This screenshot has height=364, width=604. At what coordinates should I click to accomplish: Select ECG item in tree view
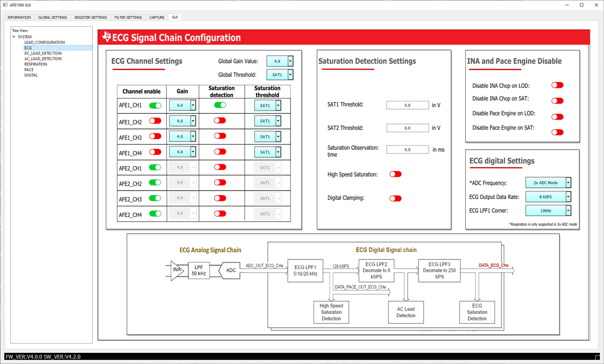click(x=28, y=48)
